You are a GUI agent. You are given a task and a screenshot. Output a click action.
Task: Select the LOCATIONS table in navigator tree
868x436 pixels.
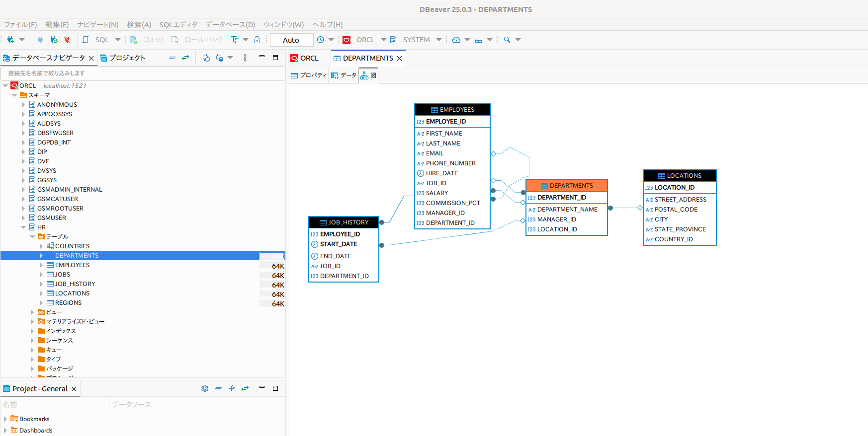coord(72,293)
